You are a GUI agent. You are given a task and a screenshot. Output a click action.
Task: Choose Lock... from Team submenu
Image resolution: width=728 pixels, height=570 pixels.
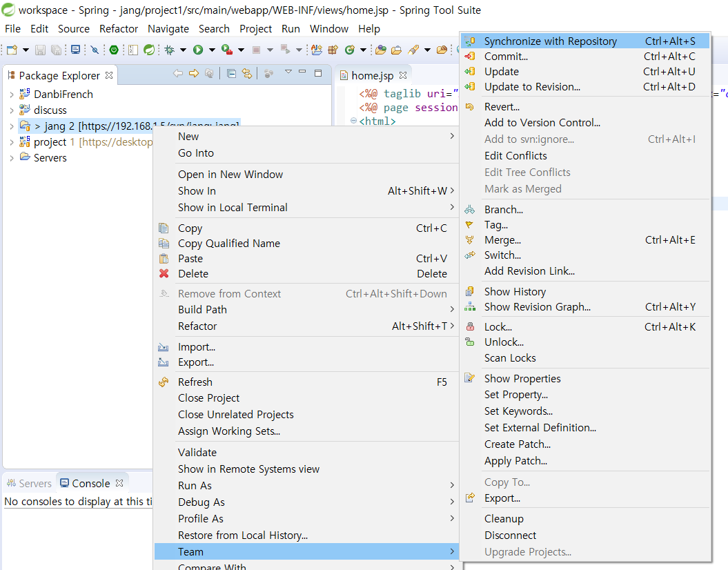click(585, 327)
